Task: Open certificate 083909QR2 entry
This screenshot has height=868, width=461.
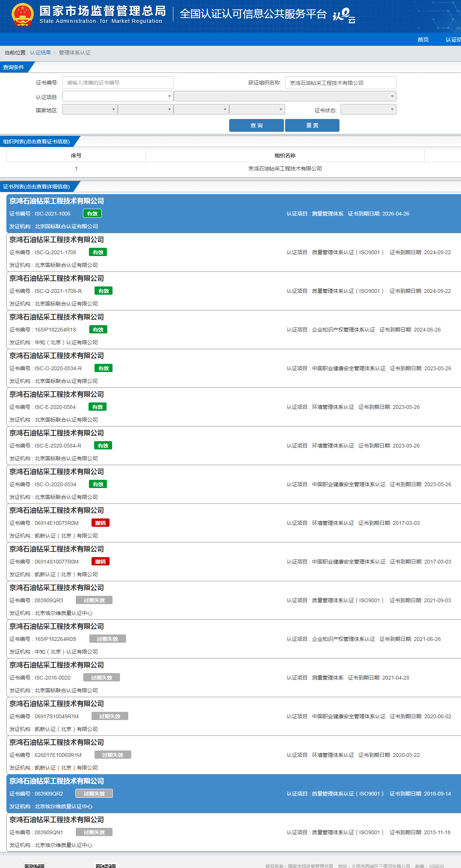Action: [x=233, y=793]
